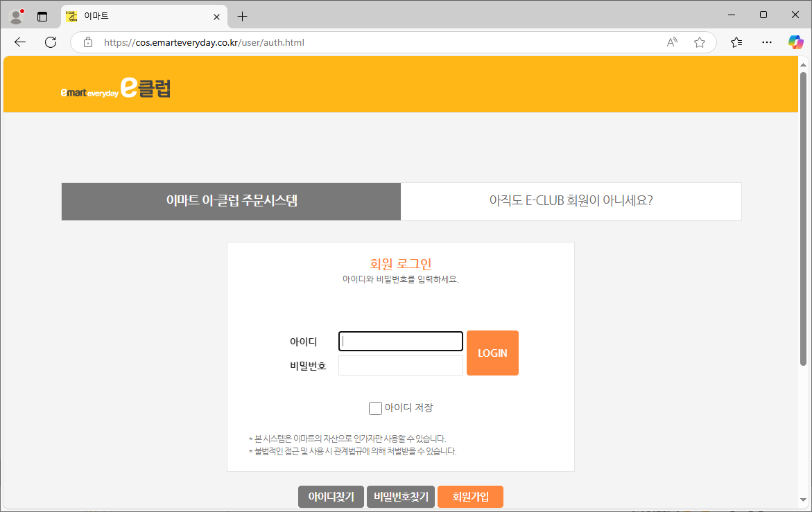Screen dimensions: 812x512
Task: Focus the 아이디 input field
Action: tap(401, 342)
